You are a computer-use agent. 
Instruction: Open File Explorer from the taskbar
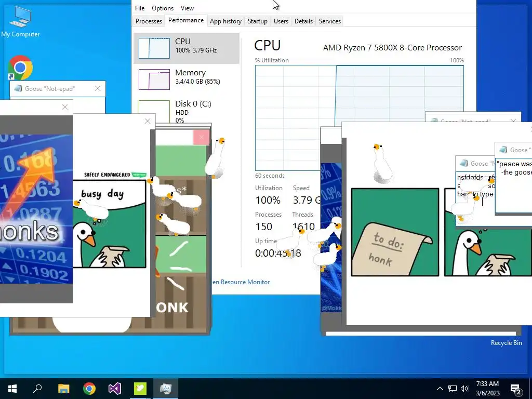[63, 389]
